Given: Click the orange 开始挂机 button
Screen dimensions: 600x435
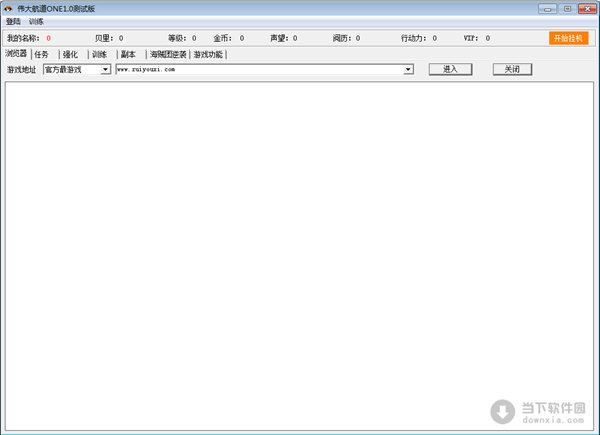Looking at the screenshot, I should coord(568,38).
